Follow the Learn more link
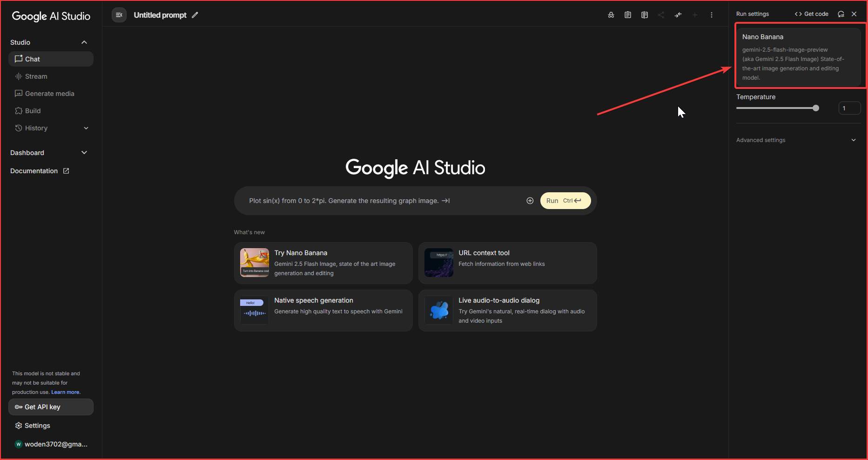868x460 pixels. coord(65,392)
